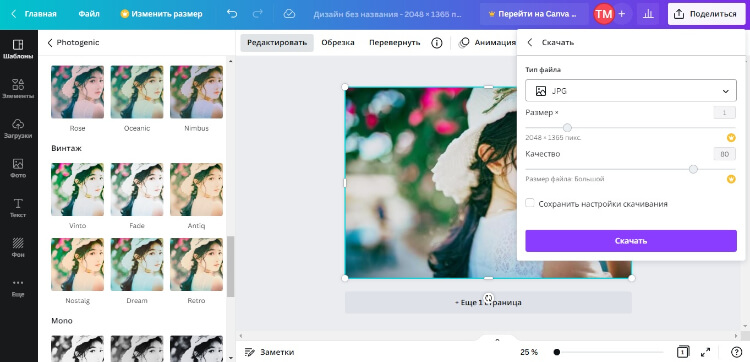Apply the Nimbus filter thumbnail
The width and height of the screenshot is (750, 362).
196,92
